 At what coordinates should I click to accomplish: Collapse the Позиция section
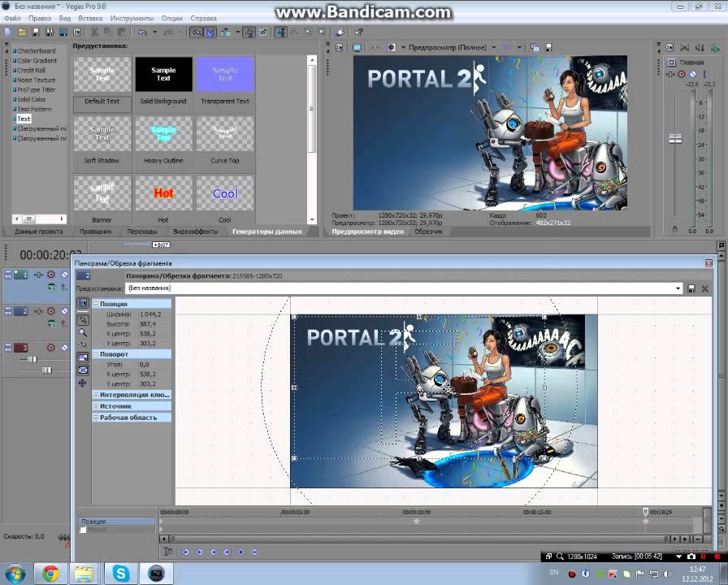click(x=96, y=304)
